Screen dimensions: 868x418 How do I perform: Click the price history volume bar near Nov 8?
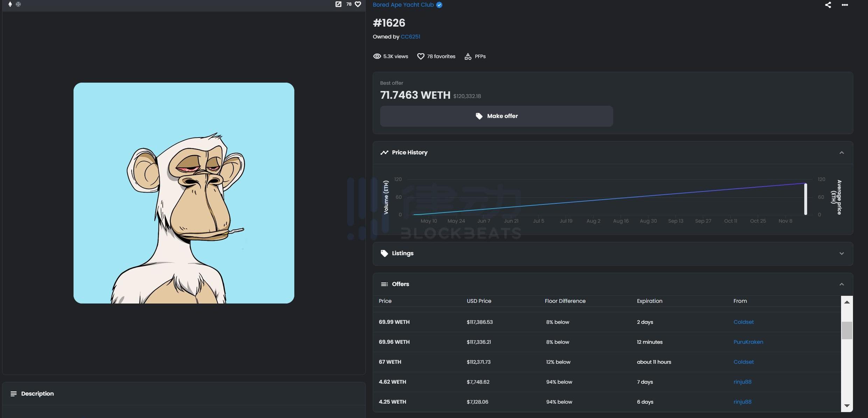805,200
